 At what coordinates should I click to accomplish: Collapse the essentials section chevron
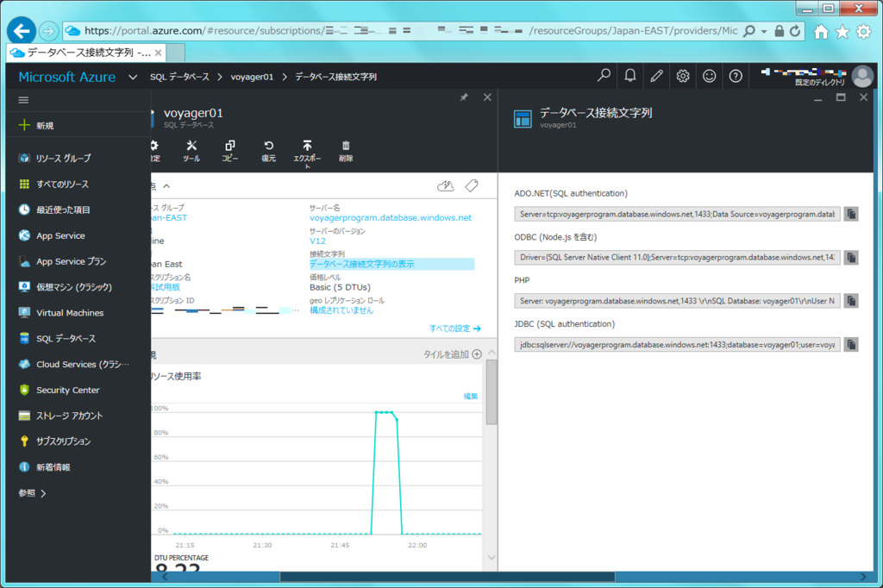(166, 186)
